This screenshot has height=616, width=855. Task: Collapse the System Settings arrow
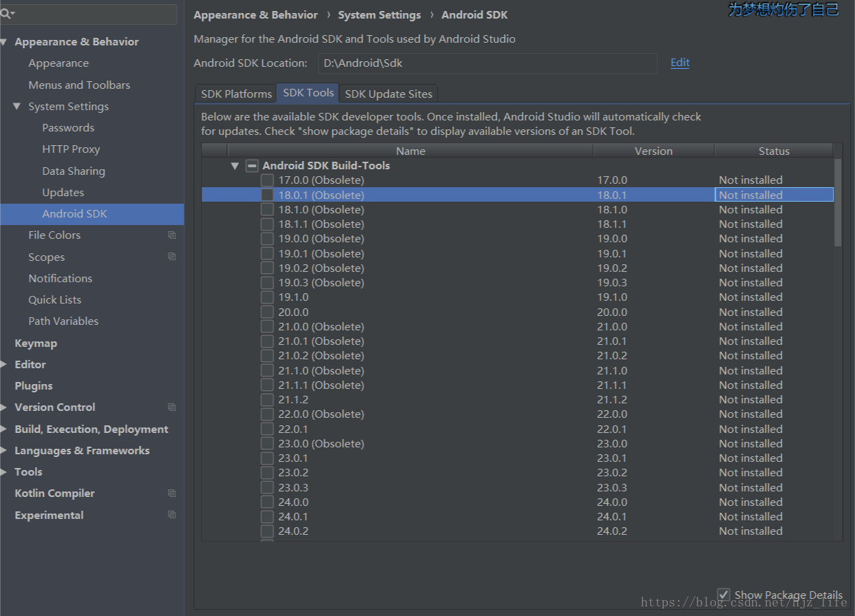point(17,107)
